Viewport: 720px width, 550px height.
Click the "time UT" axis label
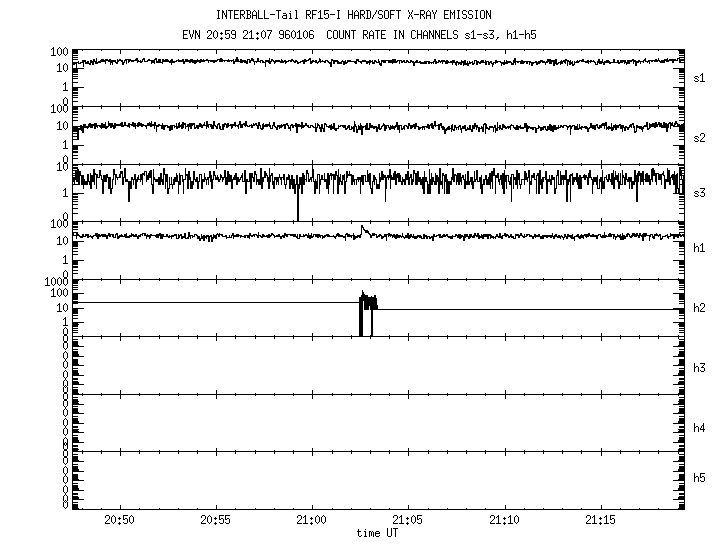[x=377, y=533]
